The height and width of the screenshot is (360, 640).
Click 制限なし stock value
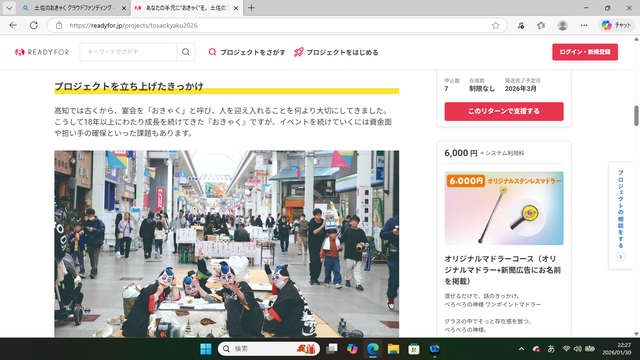pyautogui.click(x=482, y=89)
